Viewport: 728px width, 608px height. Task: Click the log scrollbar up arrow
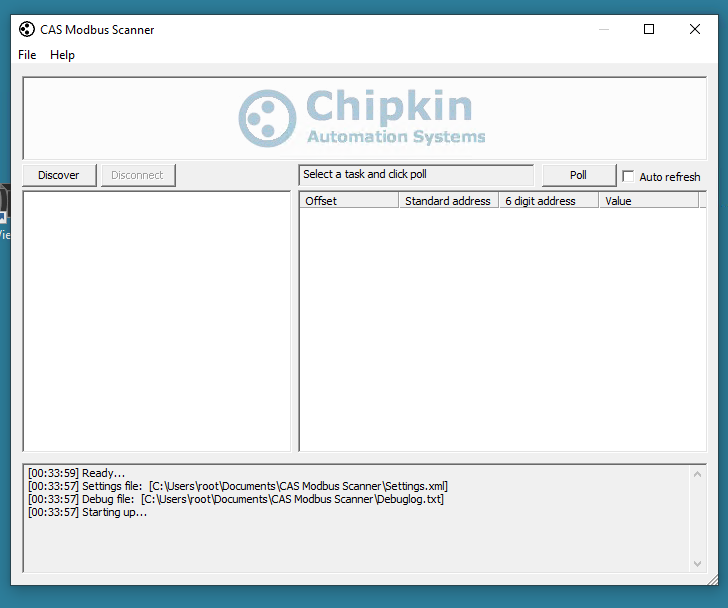pyautogui.click(x=697, y=474)
